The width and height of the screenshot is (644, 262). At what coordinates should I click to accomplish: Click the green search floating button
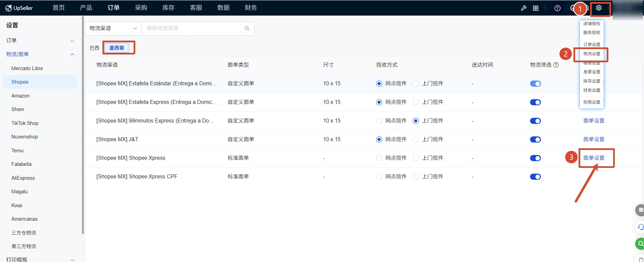click(640, 243)
